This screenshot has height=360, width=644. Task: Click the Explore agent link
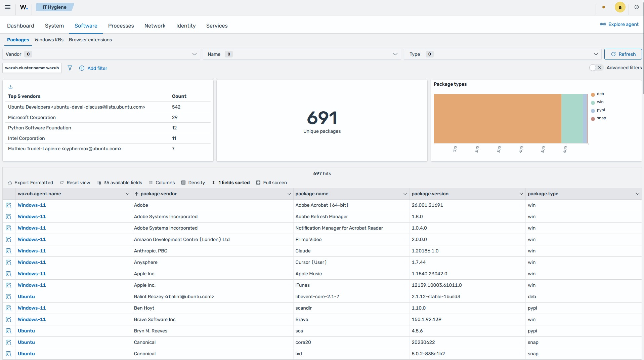tap(619, 24)
